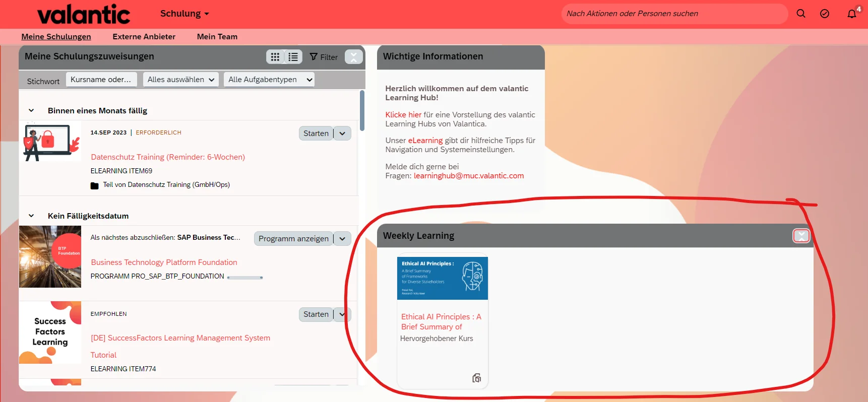Click the Hervorgehobener Kurs label

tap(437, 339)
